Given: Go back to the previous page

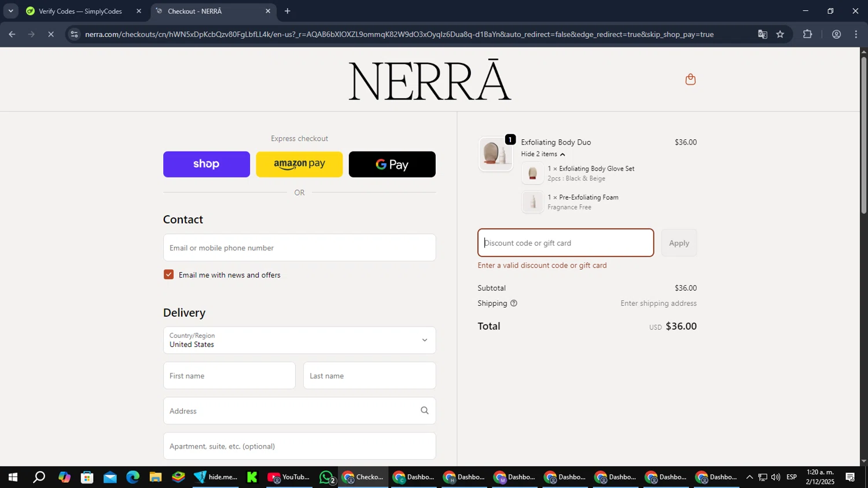Looking at the screenshot, I should tap(12, 34).
